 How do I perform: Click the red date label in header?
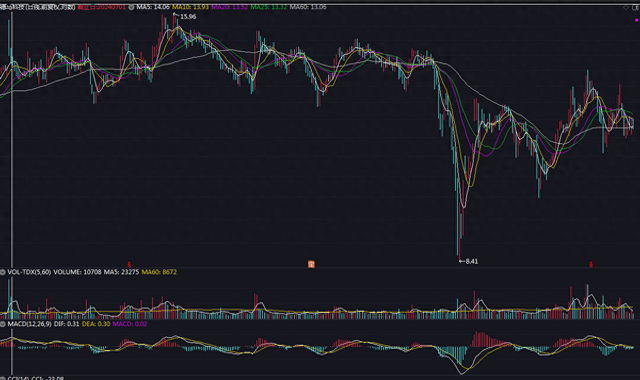point(102,7)
